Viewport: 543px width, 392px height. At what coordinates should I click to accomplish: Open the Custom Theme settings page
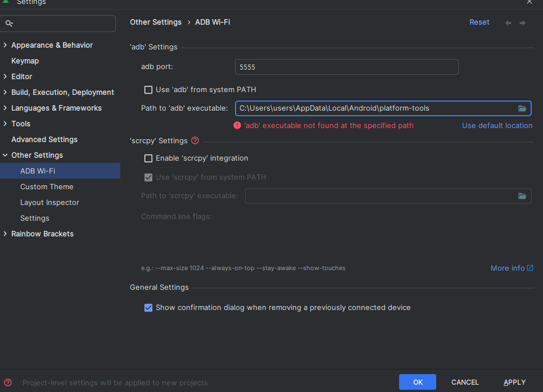47,186
